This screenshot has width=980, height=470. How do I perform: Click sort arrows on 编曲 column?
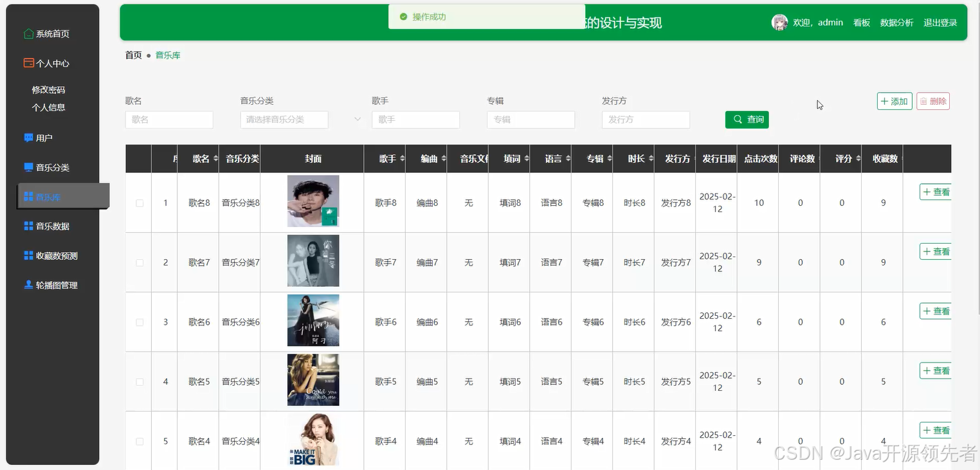point(443,159)
